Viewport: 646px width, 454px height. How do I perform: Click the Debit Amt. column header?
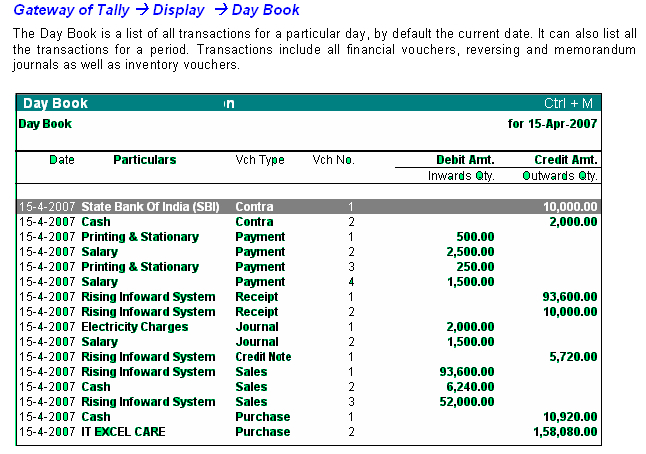(465, 160)
